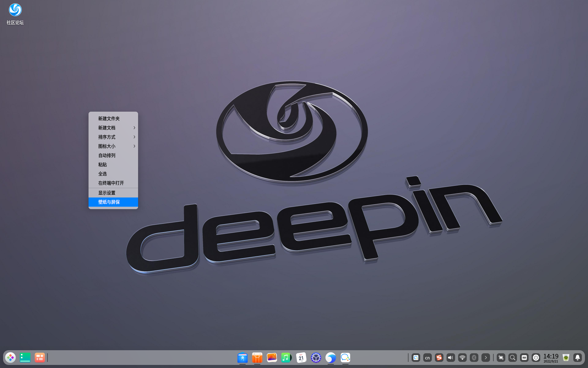
Task: Click the Bluetooth tray icon
Action: [x=474, y=358]
